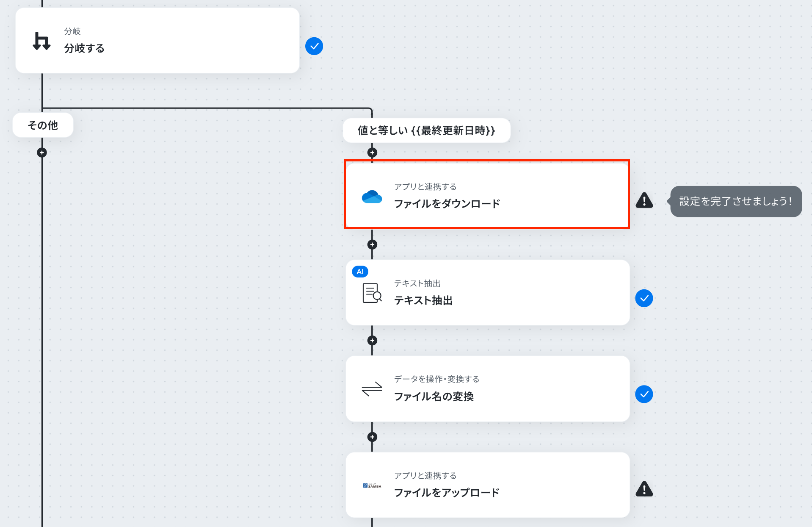The image size is (812, 527).
Task: Click the text extraction document icon
Action: point(372,293)
